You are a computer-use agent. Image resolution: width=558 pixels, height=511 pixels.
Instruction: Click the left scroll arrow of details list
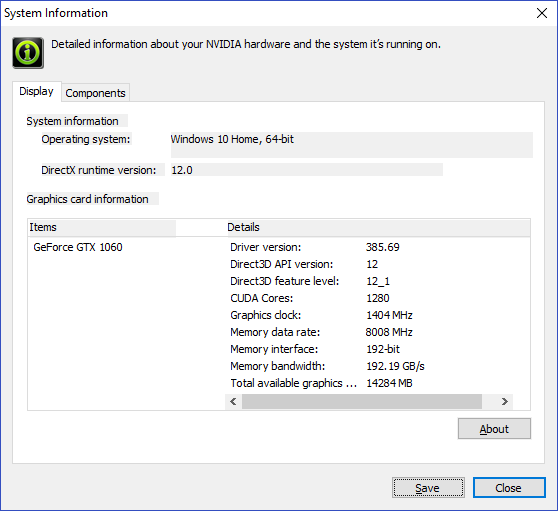coord(233,402)
